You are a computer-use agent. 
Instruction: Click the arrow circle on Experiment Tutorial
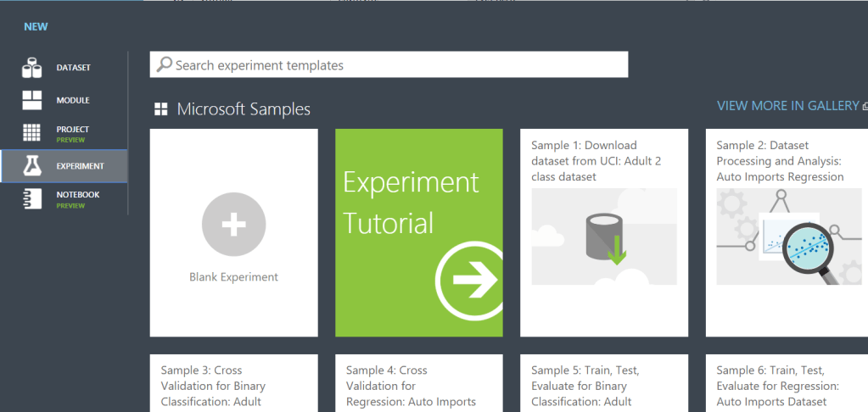click(x=469, y=279)
